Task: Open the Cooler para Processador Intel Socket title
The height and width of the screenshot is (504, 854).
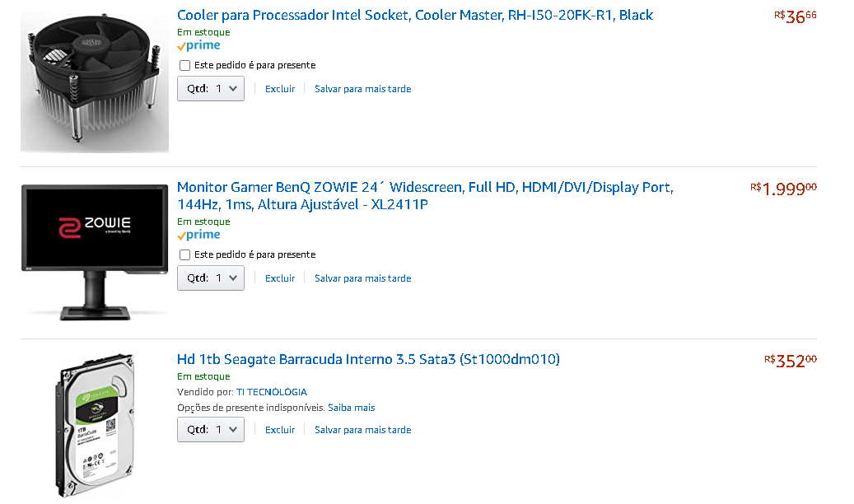Action: 415,16
